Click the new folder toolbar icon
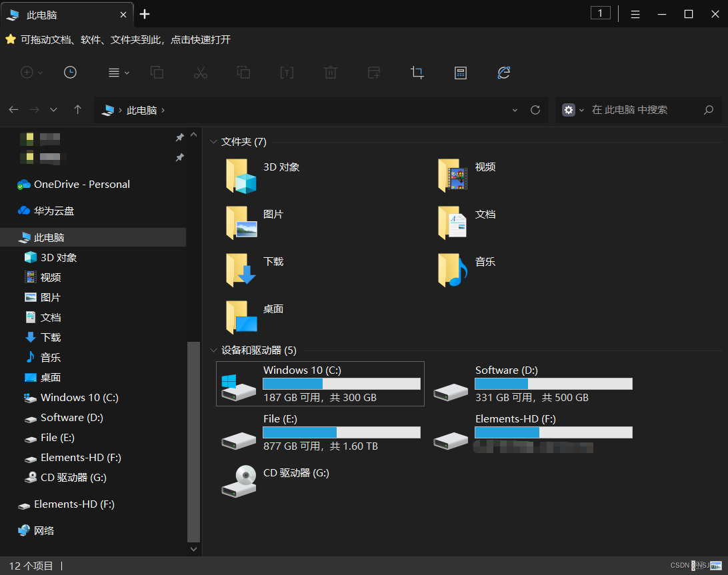 (374, 73)
